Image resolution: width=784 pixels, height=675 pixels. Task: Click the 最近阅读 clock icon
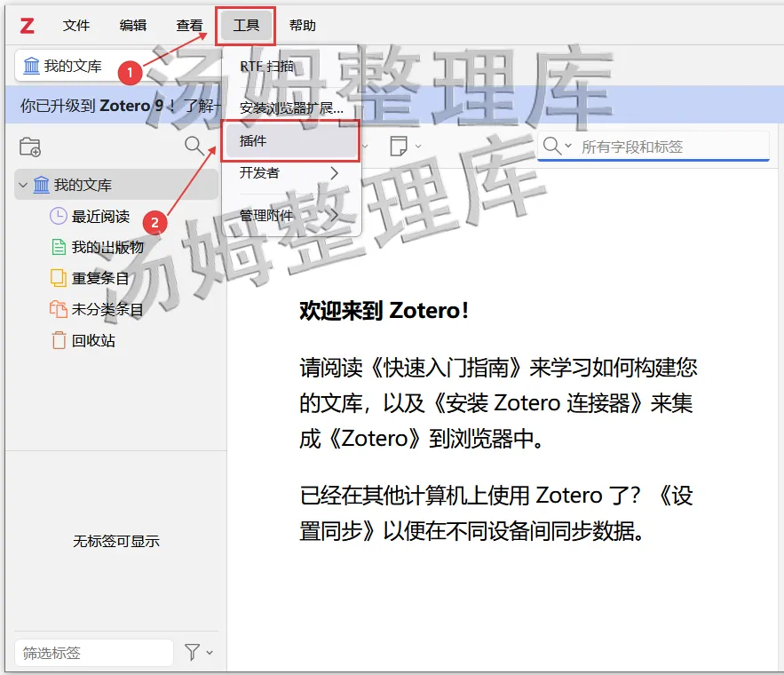pos(59,216)
